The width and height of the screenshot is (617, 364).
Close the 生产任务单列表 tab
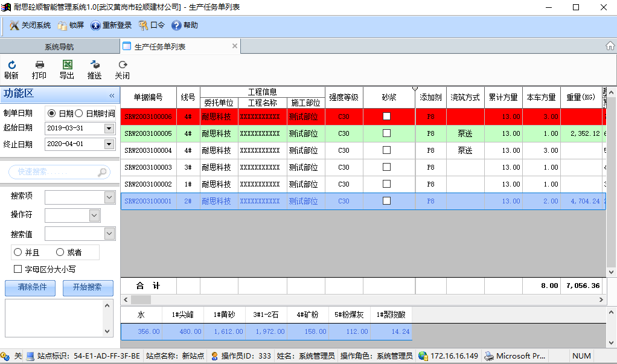tap(235, 46)
